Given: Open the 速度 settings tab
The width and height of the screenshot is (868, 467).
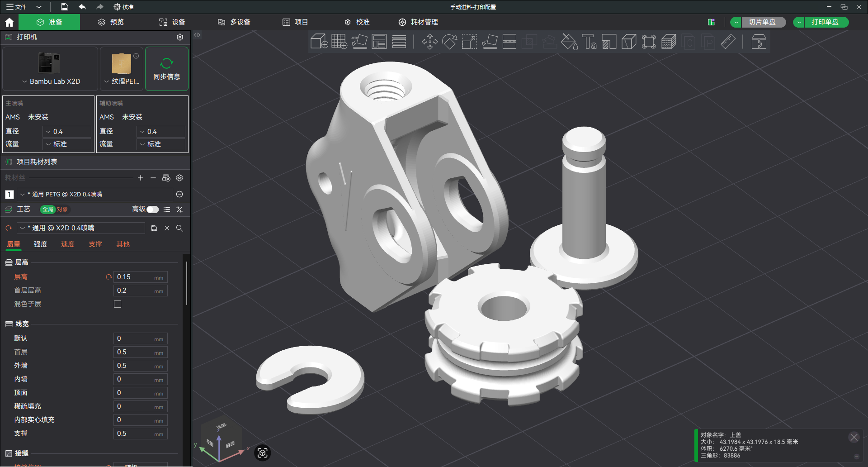Looking at the screenshot, I should click(68, 244).
